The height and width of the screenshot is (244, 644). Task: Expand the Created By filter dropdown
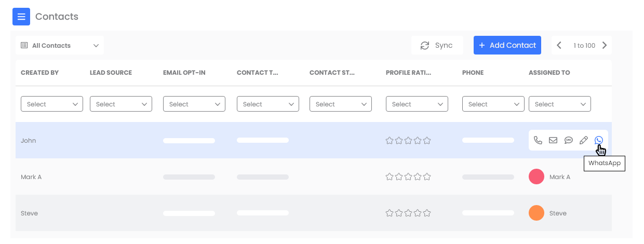[52, 104]
